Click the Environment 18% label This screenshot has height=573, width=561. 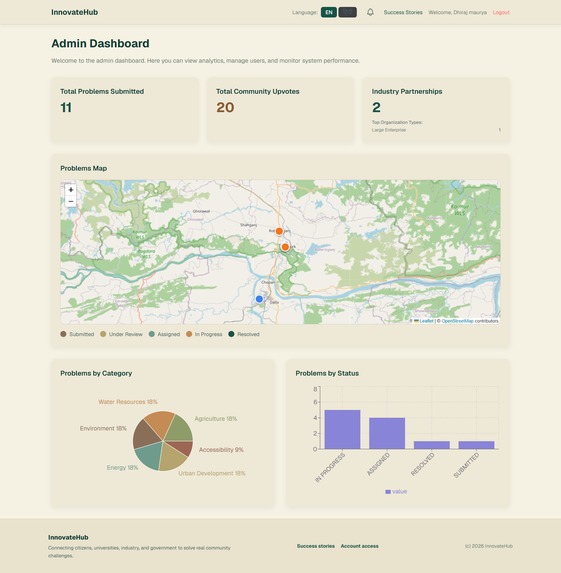tap(103, 428)
